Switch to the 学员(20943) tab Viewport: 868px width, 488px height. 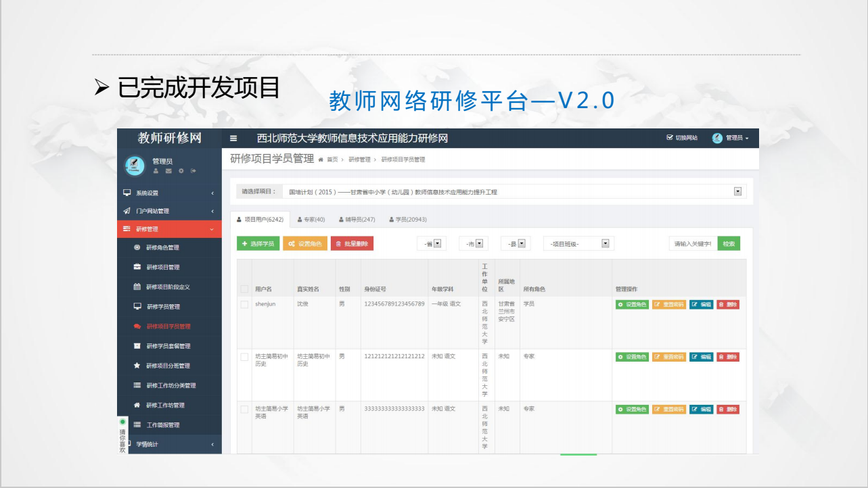(x=407, y=220)
